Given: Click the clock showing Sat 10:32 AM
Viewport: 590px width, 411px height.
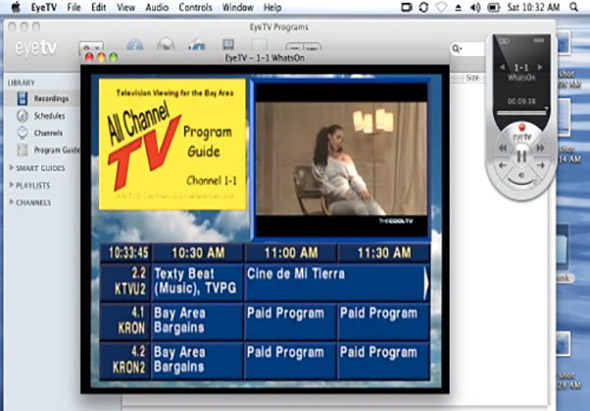Looking at the screenshot, I should coord(534,8).
